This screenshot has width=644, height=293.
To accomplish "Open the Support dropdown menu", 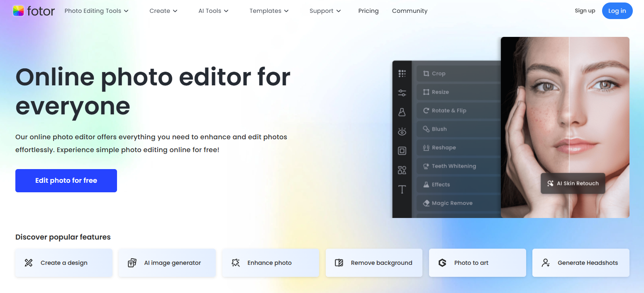I will click(x=325, y=11).
